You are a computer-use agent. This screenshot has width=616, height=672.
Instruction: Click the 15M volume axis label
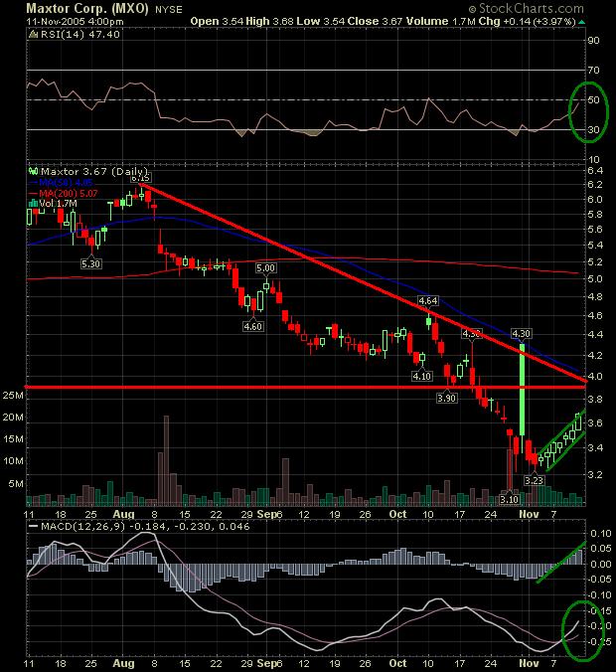pos(13,438)
